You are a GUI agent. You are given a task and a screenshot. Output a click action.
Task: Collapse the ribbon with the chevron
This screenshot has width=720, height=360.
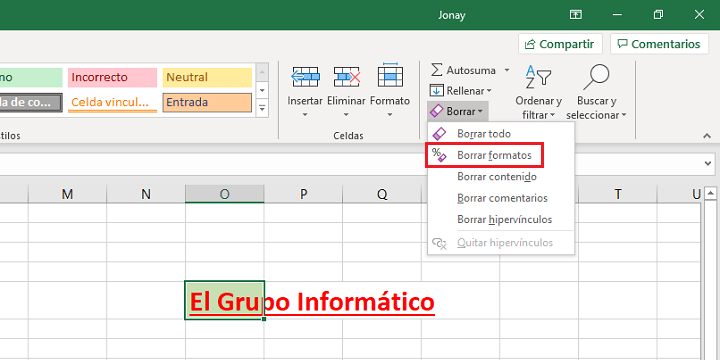coord(707,136)
